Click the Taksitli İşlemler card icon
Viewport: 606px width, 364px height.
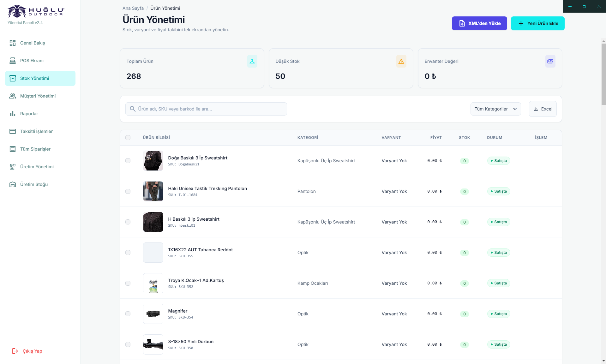pyautogui.click(x=13, y=131)
